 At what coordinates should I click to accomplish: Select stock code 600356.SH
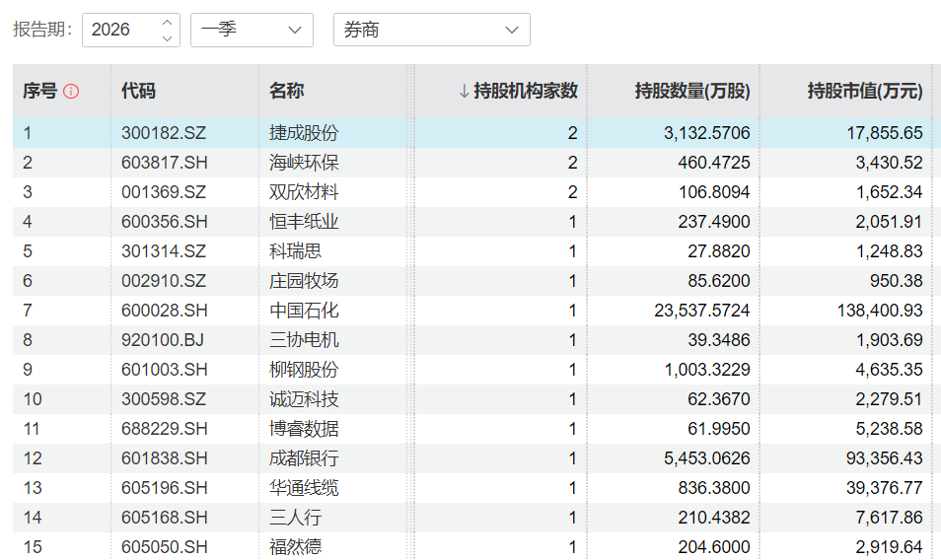point(165,222)
